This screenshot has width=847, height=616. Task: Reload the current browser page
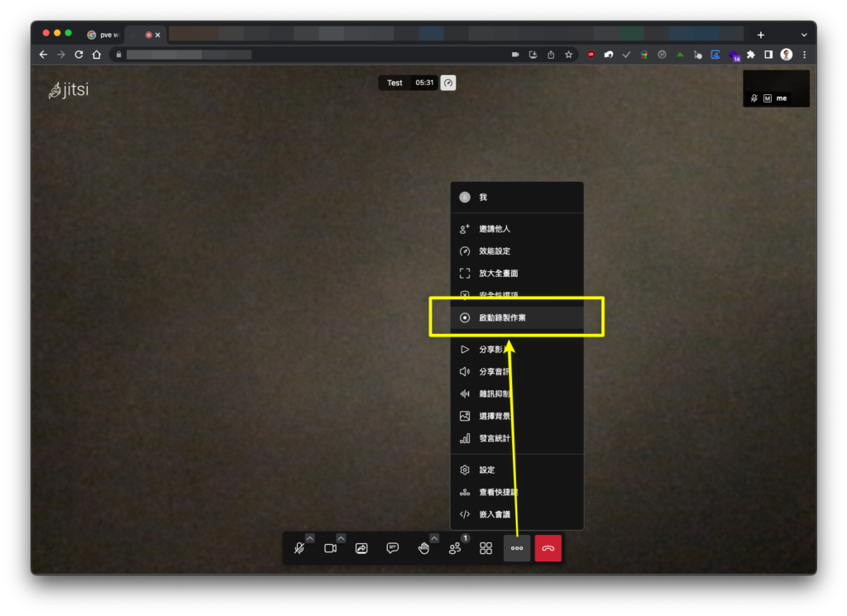click(x=79, y=55)
